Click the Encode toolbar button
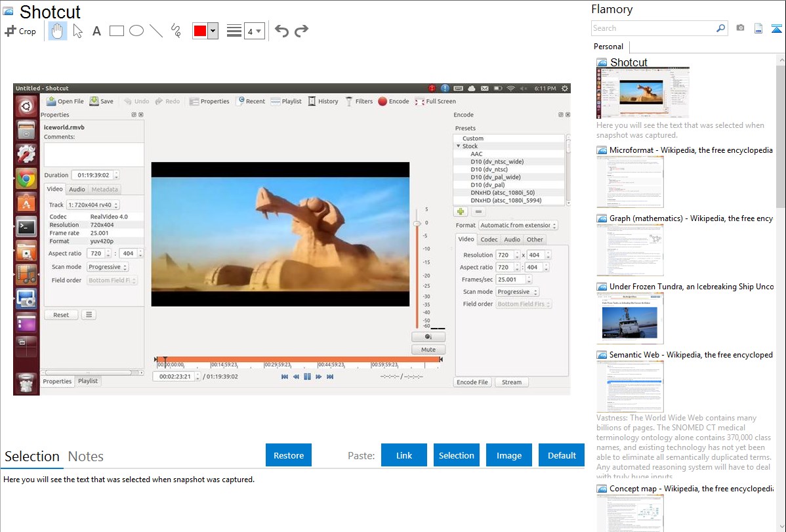Image resolution: width=786 pixels, height=532 pixels. [394, 101]
